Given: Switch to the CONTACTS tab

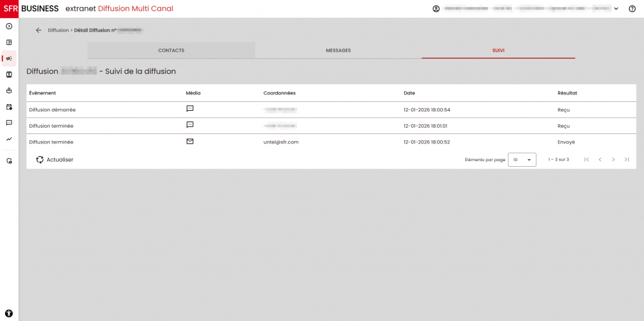Looking at the screenshot, I should point(171,50).
